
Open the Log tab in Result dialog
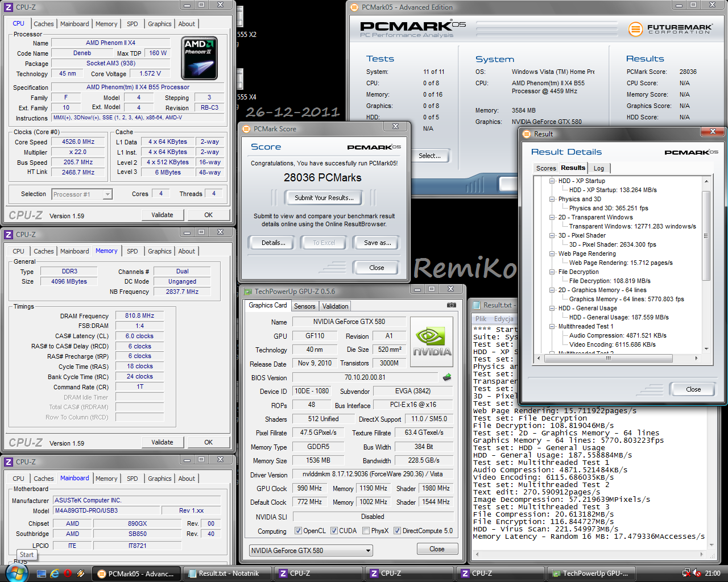click(599, 168)
